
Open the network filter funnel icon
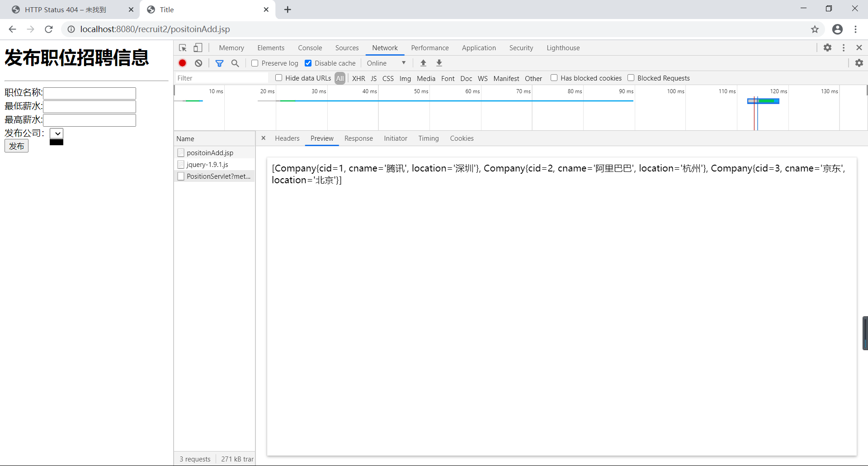[220, 63]
